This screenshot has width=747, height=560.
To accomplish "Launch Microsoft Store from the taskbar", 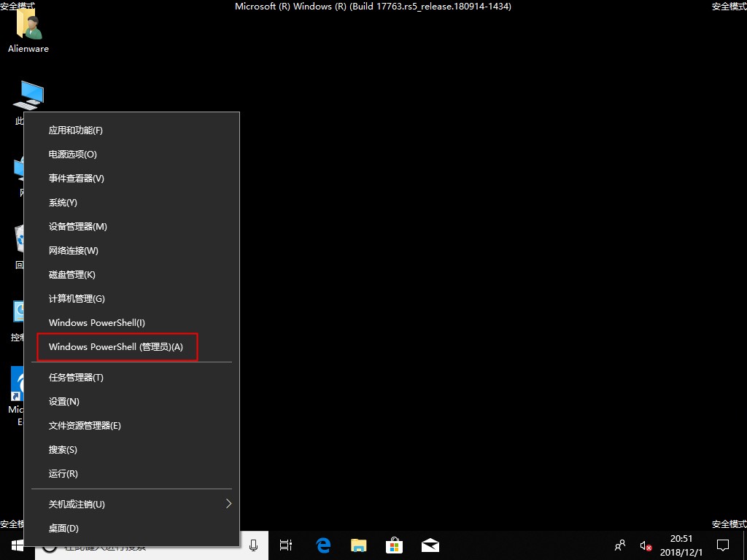I will pos(394,545).
